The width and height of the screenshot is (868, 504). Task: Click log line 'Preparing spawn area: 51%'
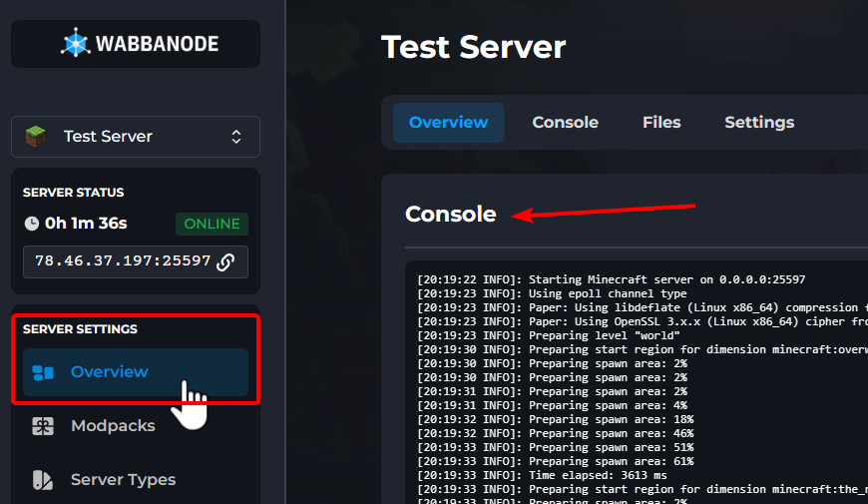(x=556, y=447)
